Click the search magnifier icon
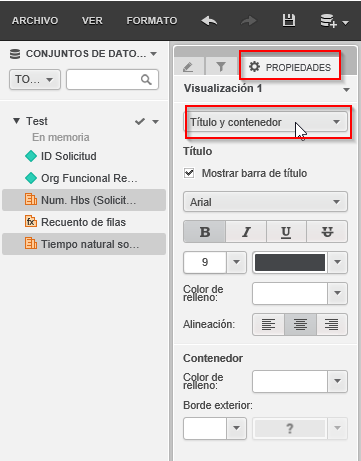Screen dimensions: 361x461 tap(146, 79)
